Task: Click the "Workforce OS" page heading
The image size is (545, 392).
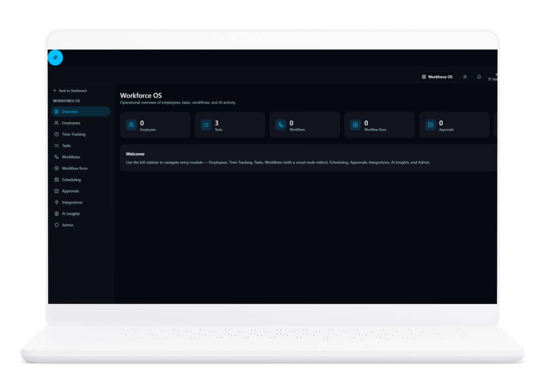Action: coord(141,95)
